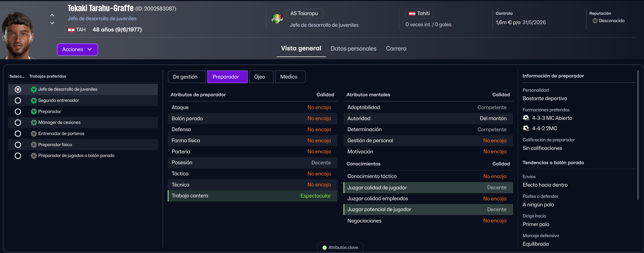Open the Carrera tab
The image size is (644, 253).
pos(396,49)
